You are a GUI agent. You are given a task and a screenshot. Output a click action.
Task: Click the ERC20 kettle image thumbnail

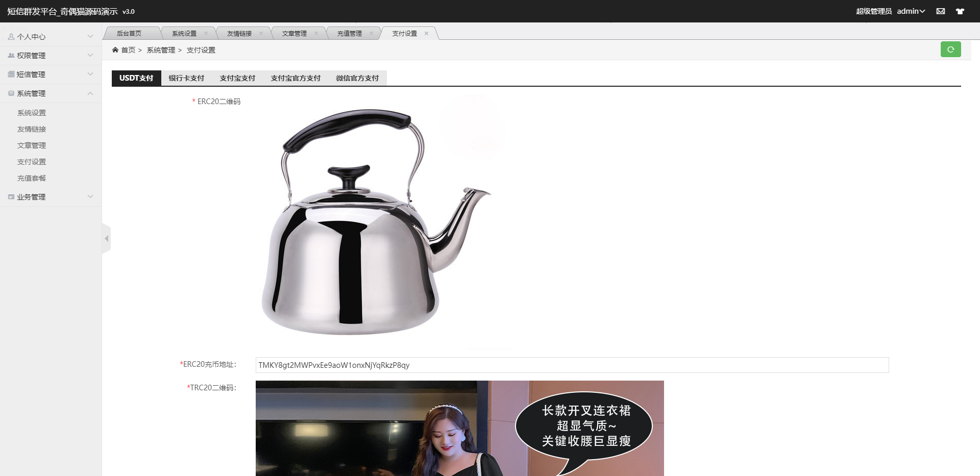pos(383,222)
